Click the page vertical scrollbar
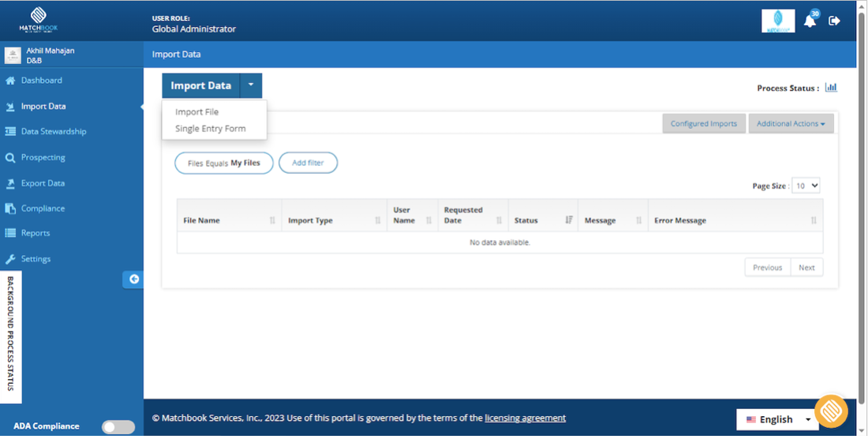Viewport: 868px width, 439px height. [x=862, y=210]
